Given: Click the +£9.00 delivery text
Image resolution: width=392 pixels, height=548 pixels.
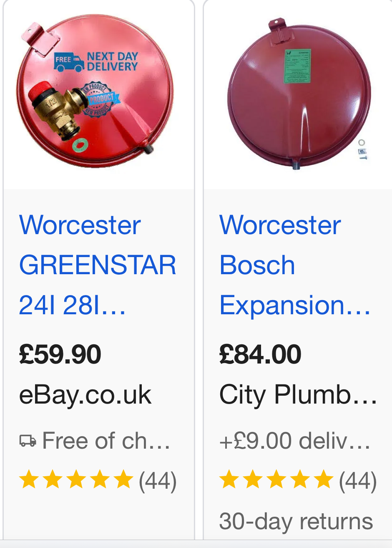Looking at the screenshot, I should [294, 441].
